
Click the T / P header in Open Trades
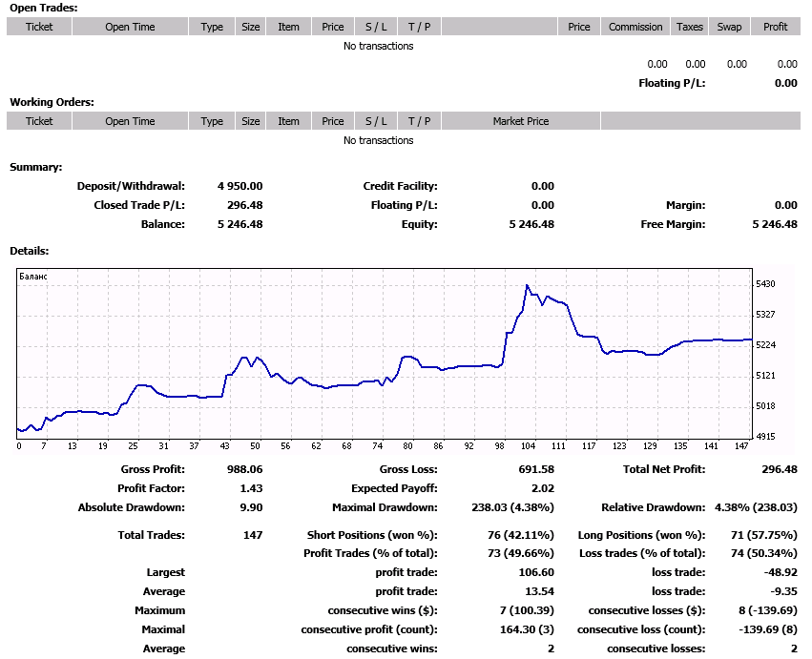click(x=419, y=27)
